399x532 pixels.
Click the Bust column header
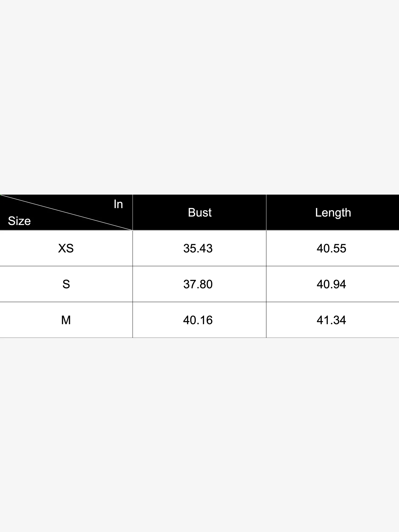tap(199, 213)
